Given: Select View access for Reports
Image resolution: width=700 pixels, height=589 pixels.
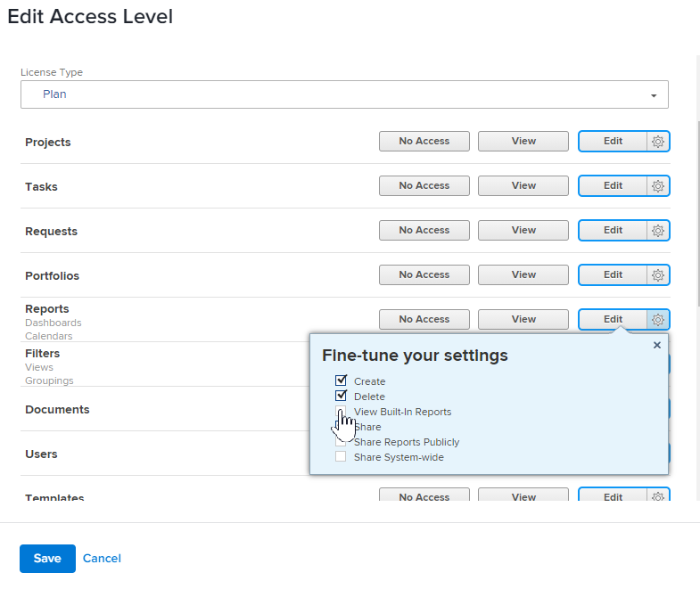Looking at the screenshot, I should (x=523, y=319).
